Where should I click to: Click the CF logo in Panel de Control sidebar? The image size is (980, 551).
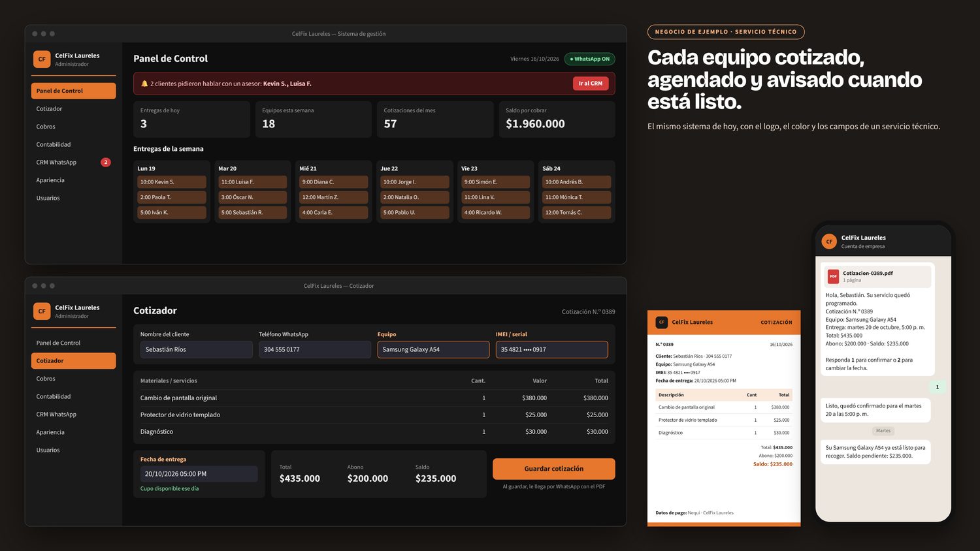(x=42, y=59)
